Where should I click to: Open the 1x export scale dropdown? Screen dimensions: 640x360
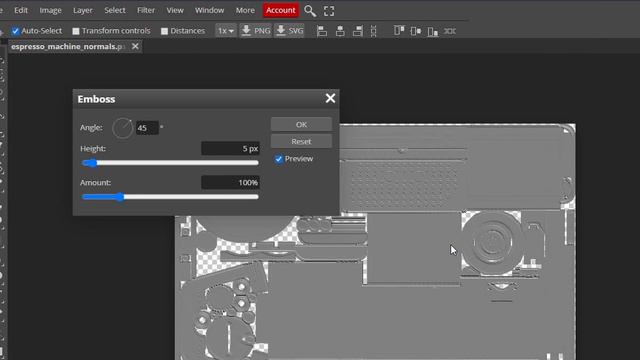pos(226,31)
